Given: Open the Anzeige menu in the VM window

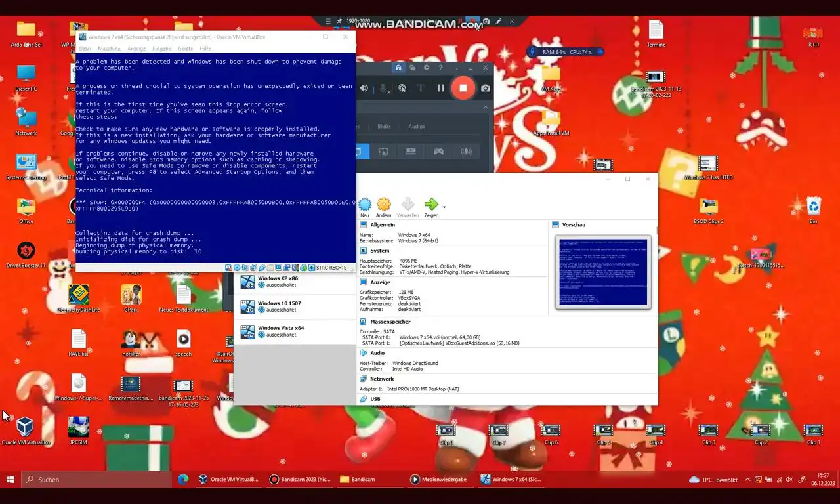Looking at the screenshot, I should click(x=136, y=49).
